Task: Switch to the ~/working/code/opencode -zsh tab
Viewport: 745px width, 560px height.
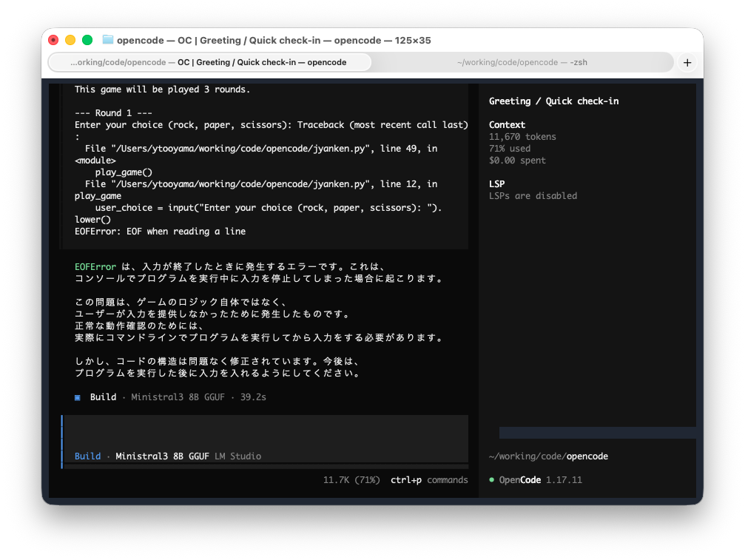Action: (x=522, y=62)
